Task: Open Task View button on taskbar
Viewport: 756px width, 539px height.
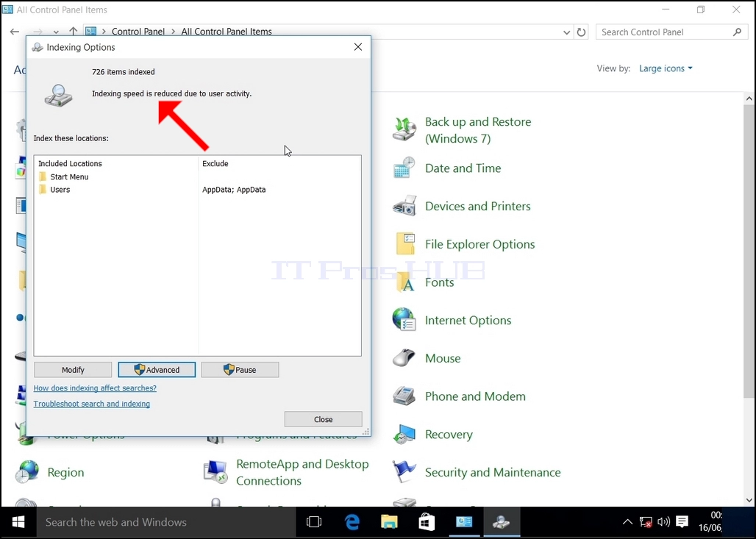Action: (314, 522)
